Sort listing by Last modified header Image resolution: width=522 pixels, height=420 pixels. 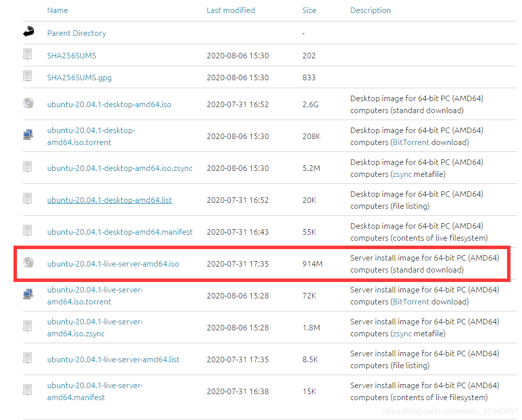click(231, 10)
